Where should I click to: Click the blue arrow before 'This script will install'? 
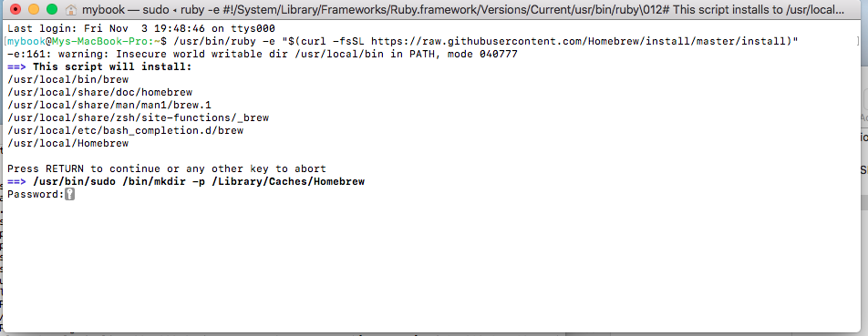click(x=17, y=66)
